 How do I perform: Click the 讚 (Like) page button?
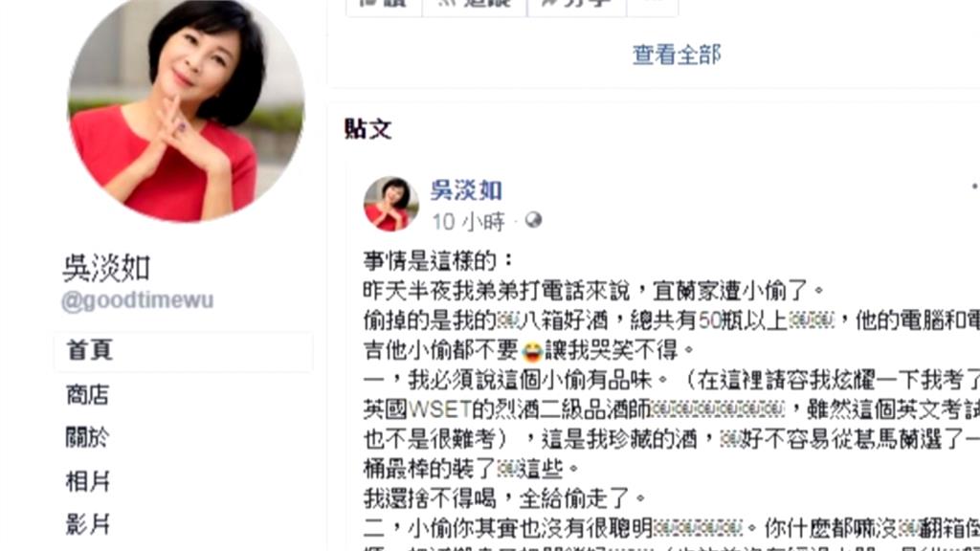(x=384, y=7)
